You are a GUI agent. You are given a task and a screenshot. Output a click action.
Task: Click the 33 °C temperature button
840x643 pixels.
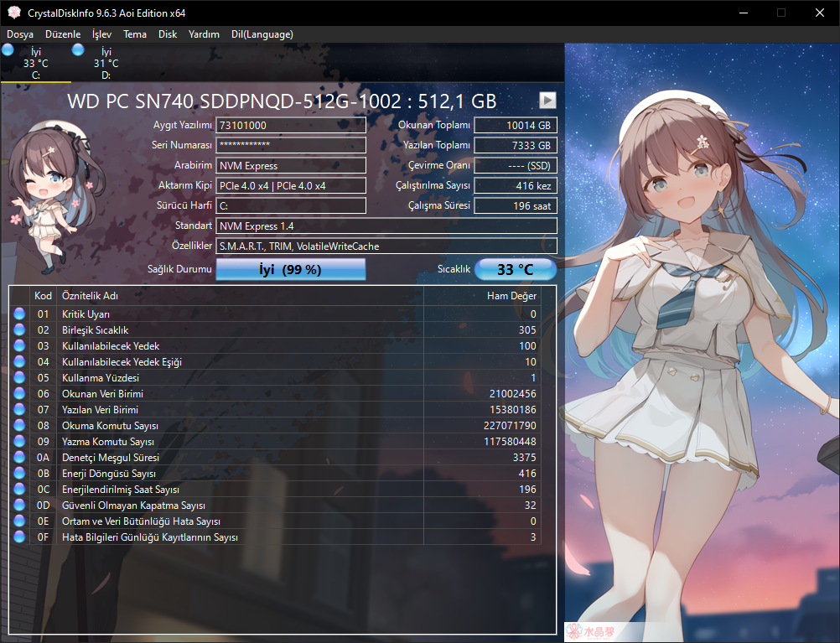pyautogui.click(x=516, y=269)
